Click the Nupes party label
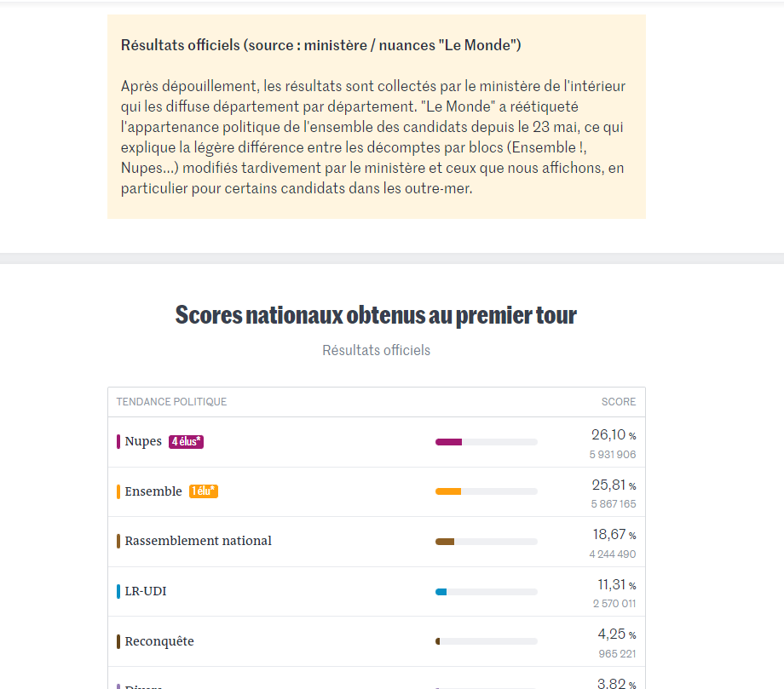Image resolution: width=784 pixels, height=689 pixels. click(x=142, y=442)
